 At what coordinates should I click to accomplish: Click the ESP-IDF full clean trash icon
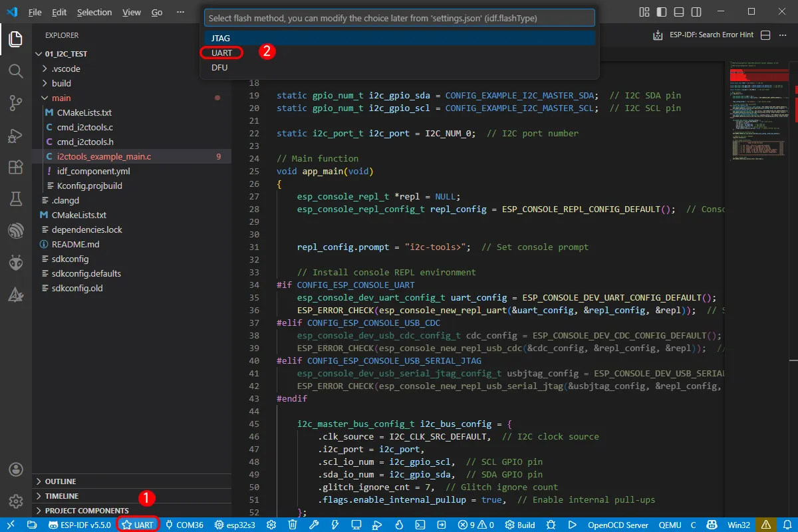point(293,525)
